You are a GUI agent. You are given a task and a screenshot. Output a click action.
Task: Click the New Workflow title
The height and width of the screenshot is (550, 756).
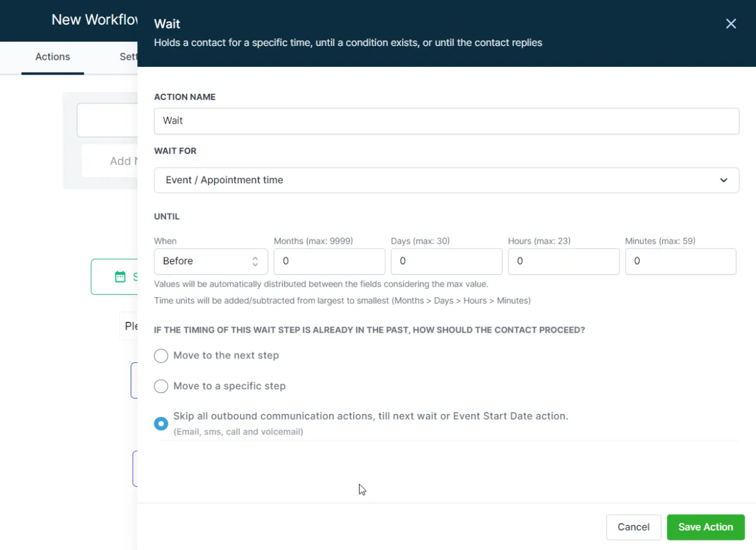[94, 20]
